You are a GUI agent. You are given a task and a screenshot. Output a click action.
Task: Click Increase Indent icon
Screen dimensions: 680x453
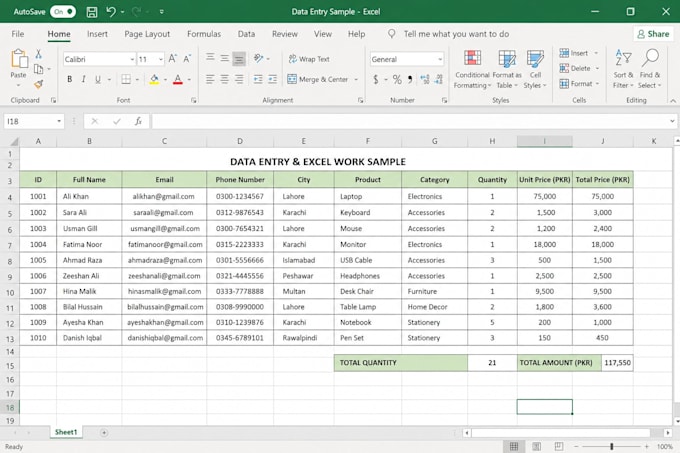272,79
